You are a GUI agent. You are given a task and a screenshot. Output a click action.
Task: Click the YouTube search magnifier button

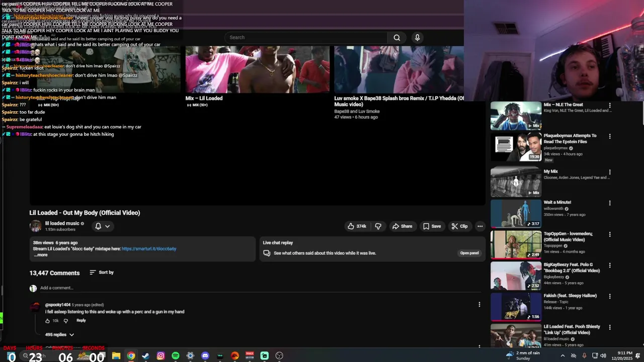point(397,37)
